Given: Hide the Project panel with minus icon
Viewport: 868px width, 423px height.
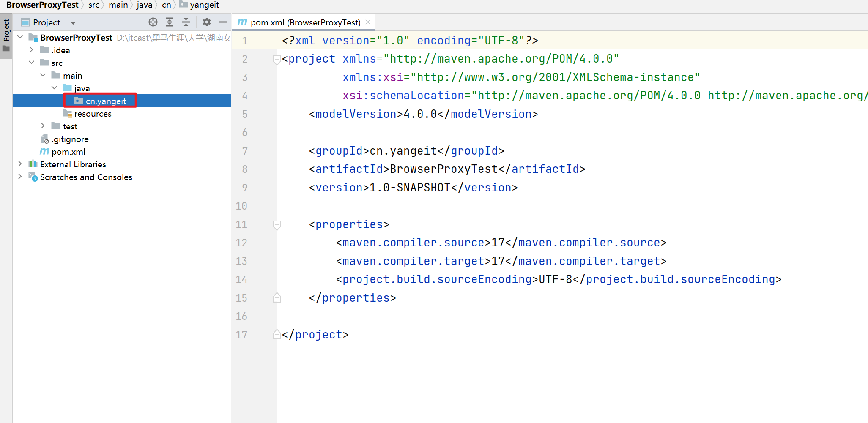Looking at the screenshot, I should (223, 22).
